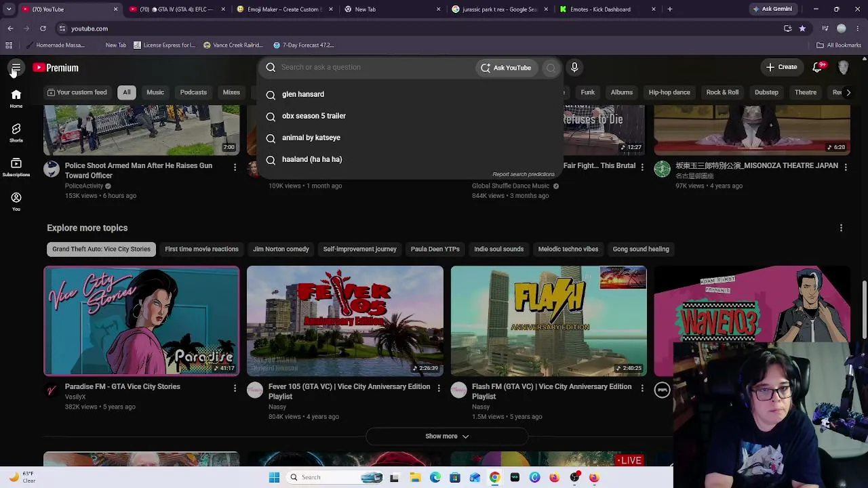The image size is (868, 488).
Task: Open options for MISONOZA THEATRE JAPAN video
Action: (x=845, y=167)
